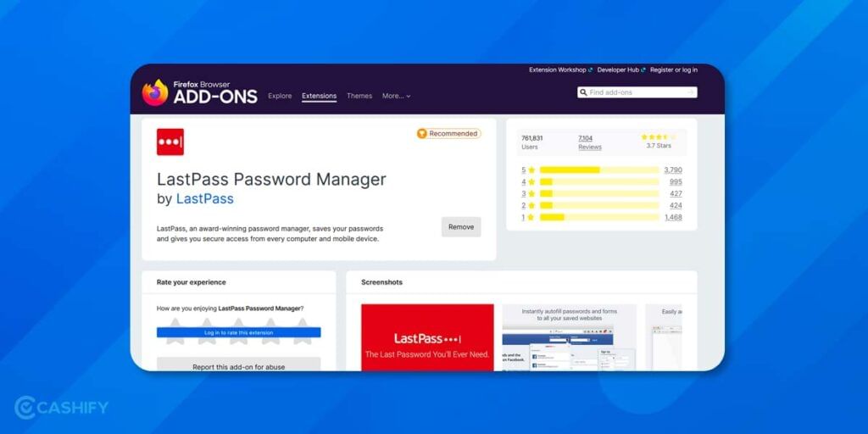Click the Remove button
Image resolution: width=868 pixels, height=434 pixels.
coord(461,227)
